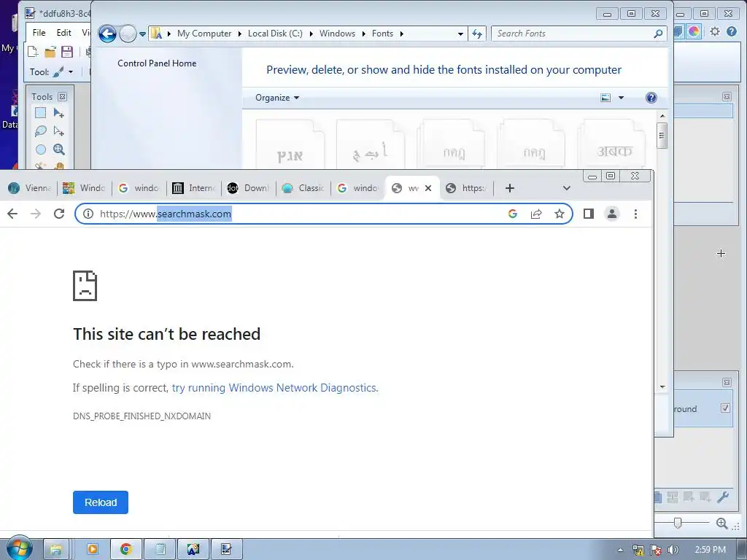The height and width of the screenshot is (560, 747).
Task: Open Chrome three-dot menu
Action: click(x=635, y=214)
